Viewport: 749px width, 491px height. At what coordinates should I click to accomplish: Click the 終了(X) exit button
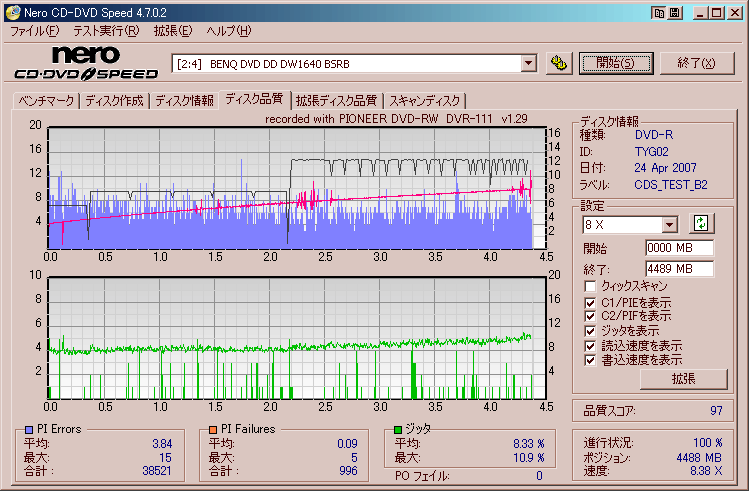696,63
